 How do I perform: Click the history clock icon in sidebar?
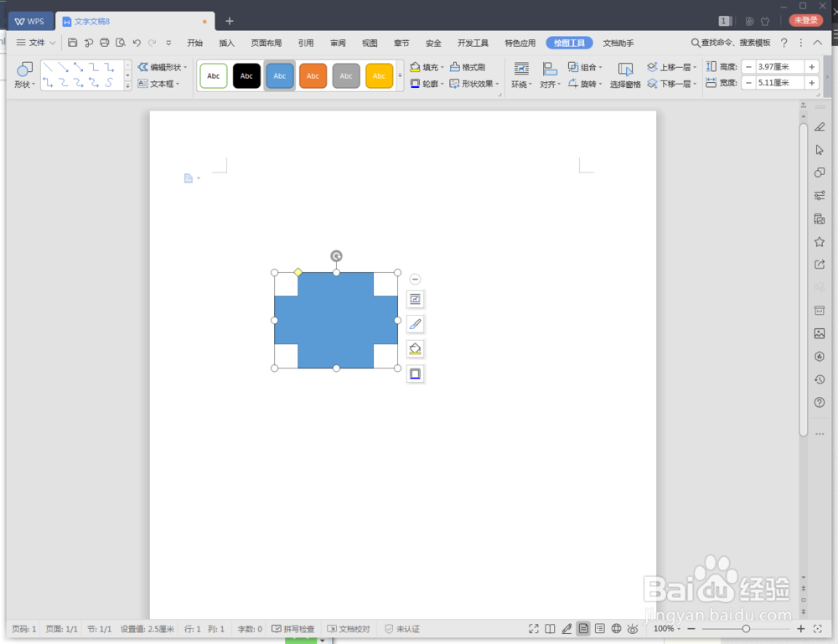[820, 379]
